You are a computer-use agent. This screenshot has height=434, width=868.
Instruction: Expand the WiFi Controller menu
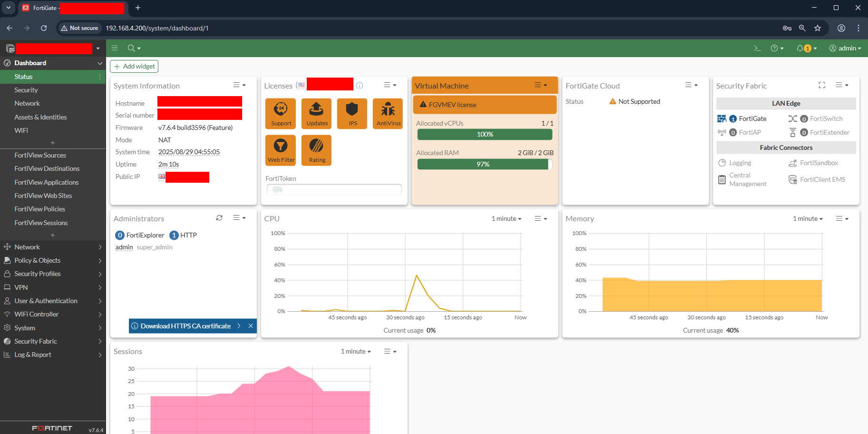(53, 314)
